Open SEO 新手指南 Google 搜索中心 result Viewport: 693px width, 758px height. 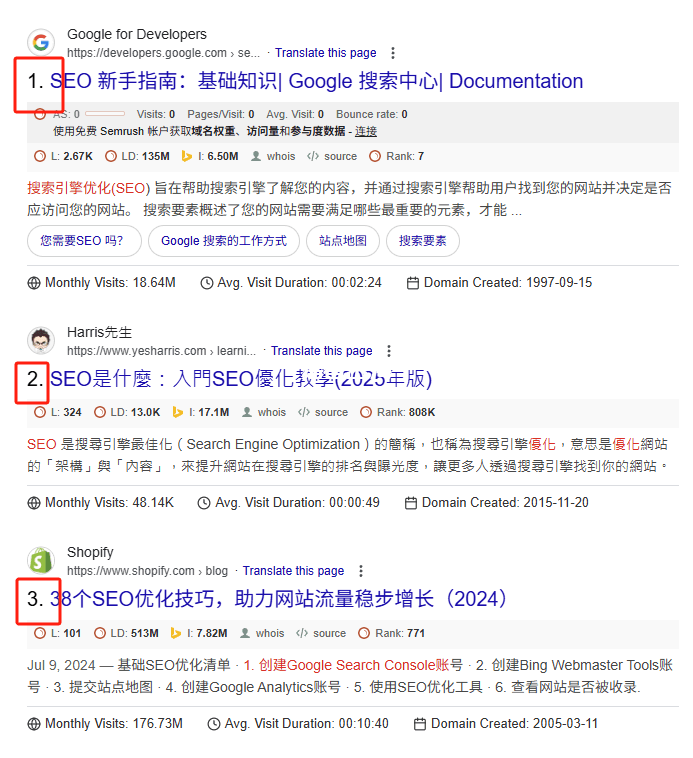click(317, 81)
